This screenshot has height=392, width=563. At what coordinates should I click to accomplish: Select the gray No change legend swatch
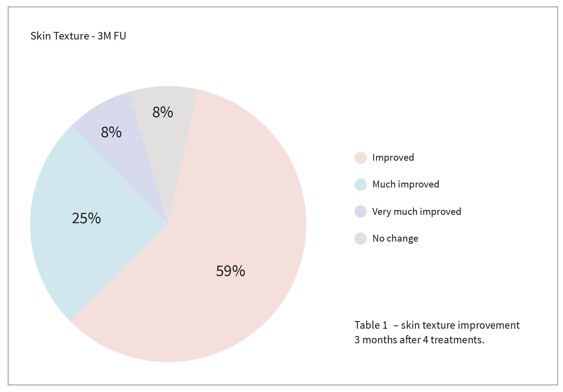360,238
